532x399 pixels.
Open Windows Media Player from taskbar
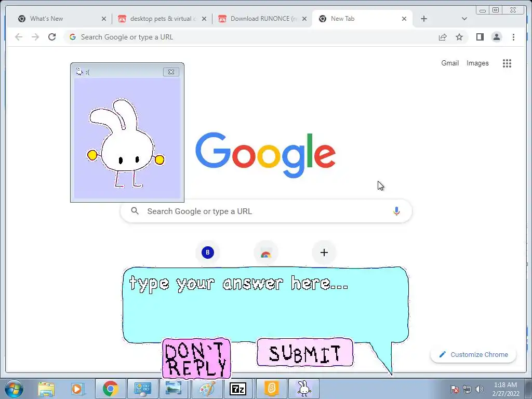77,389
